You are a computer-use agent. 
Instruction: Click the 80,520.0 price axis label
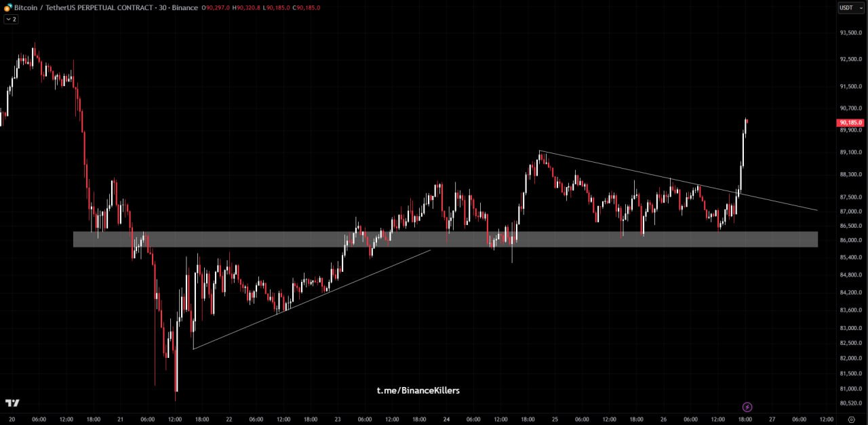tap(850, 403)
